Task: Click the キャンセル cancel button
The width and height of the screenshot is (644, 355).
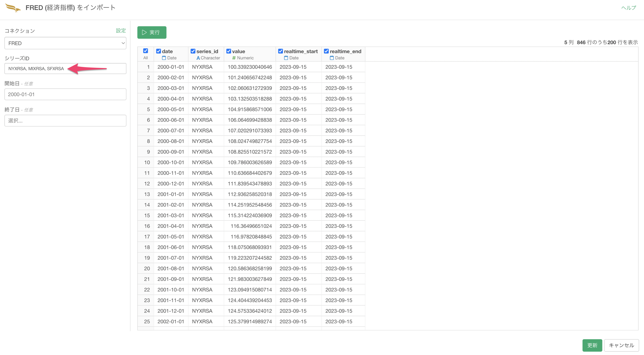Action: 621,345
